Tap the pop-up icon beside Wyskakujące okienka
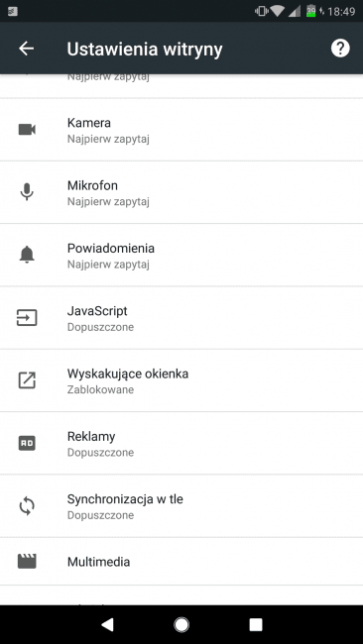The width and height of the screenshot is (363, 644). click(x=27, y=380)
